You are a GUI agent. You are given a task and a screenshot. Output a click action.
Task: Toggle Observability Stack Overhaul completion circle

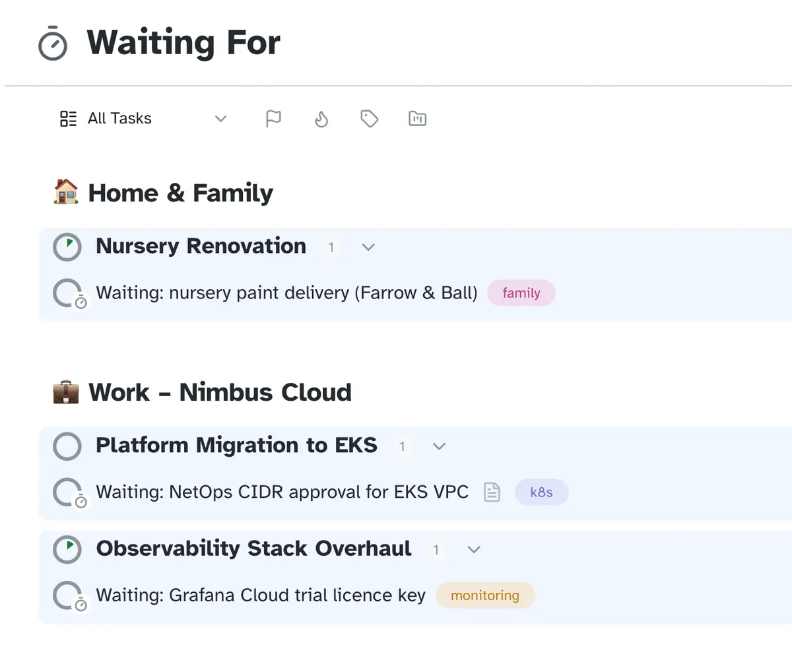67,549
